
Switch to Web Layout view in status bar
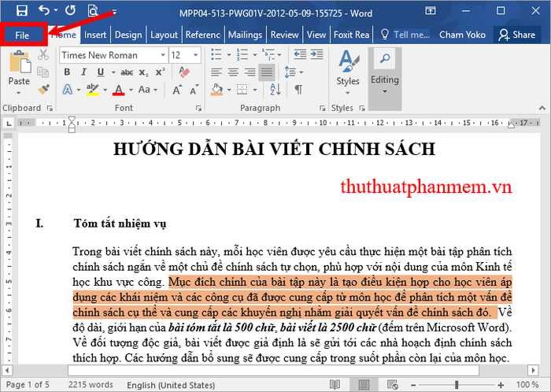[x=393, y=385]
